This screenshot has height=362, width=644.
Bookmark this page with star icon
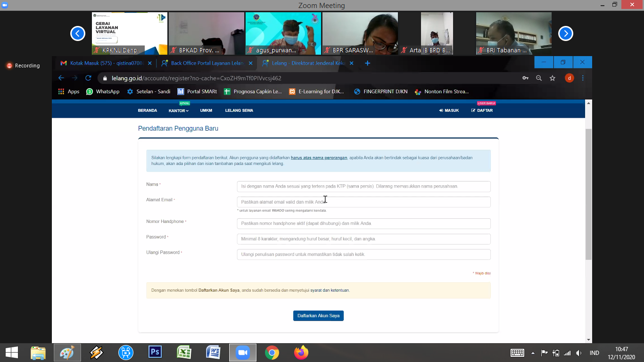pyautogui.click(x=552, y=78)
